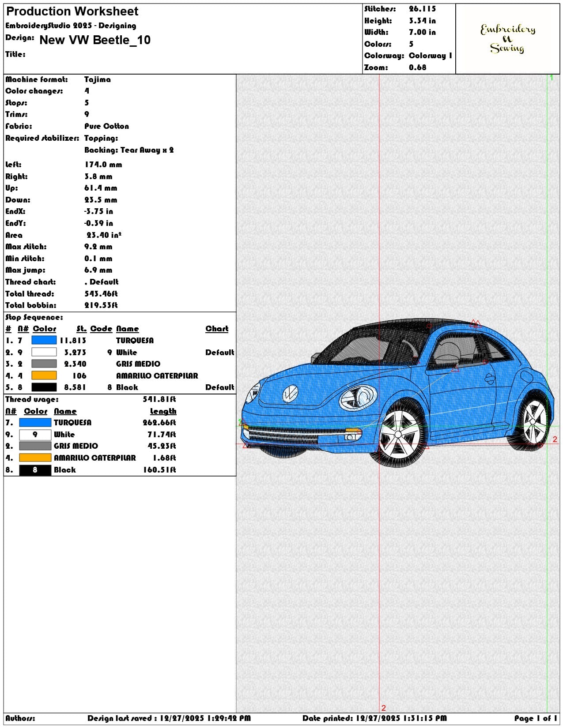The height and width of the screenshot is (728, 563).
Task: Click the White length 71.74ft
Action: pyautogui.click(x=162, y=435)
